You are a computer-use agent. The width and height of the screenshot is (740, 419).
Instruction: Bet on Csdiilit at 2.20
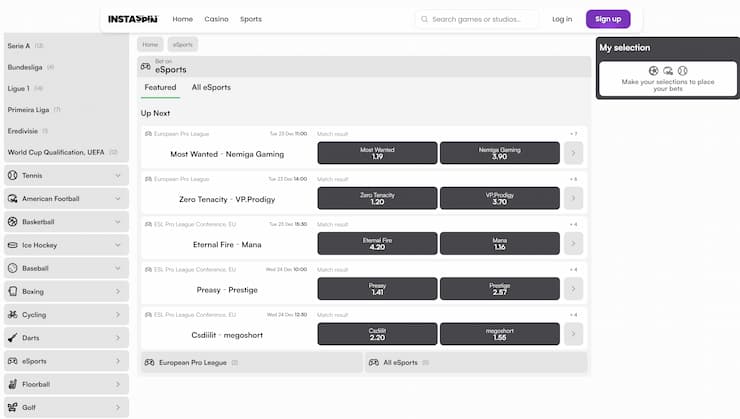click(x=377, y=334)
